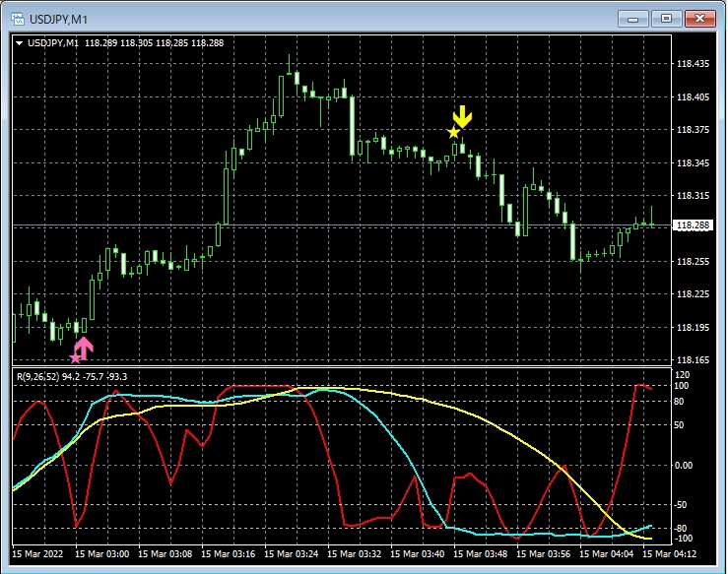Maximize the USDJPY,M1 chart window
The image size is (728, 574).
coord(667,18)
